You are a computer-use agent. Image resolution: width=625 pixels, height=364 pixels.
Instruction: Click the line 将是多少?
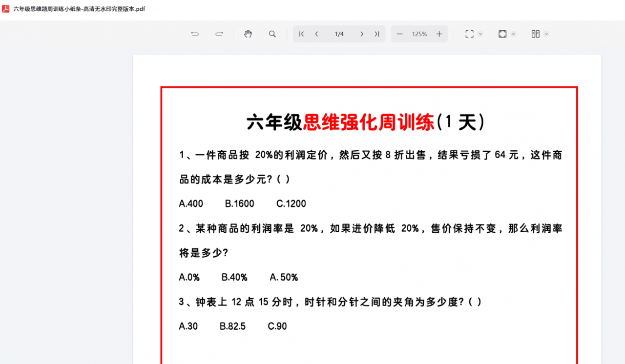tap(204, 253)
